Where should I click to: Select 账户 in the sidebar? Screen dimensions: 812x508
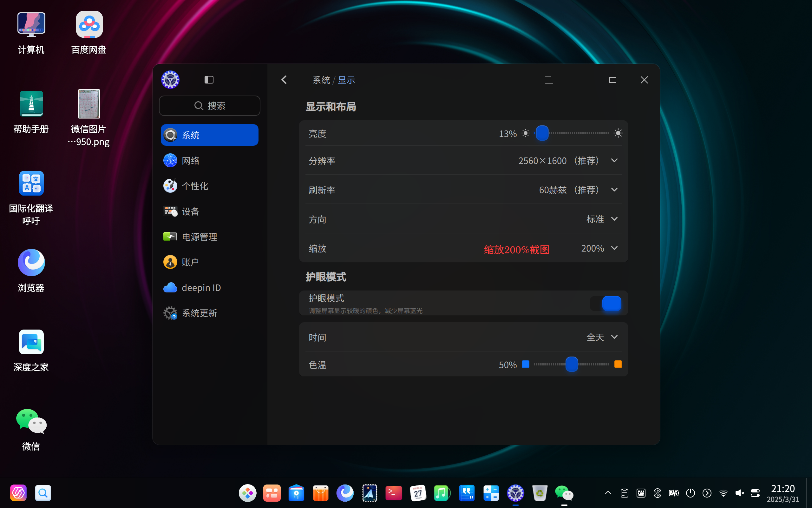pos(209,262)
